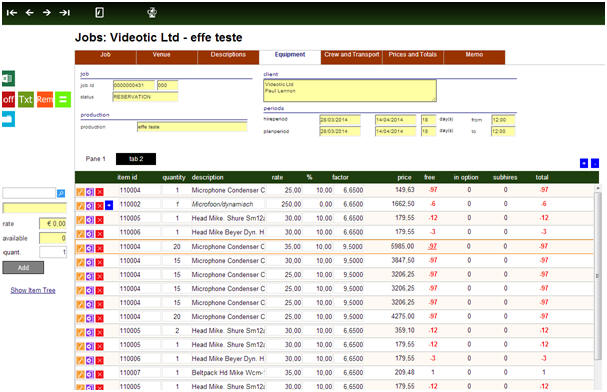The height and width of the screenshot is (392, 607).
Task: Edit Beltpack Hd Mike row pencil icon
Action: (80, 374)
